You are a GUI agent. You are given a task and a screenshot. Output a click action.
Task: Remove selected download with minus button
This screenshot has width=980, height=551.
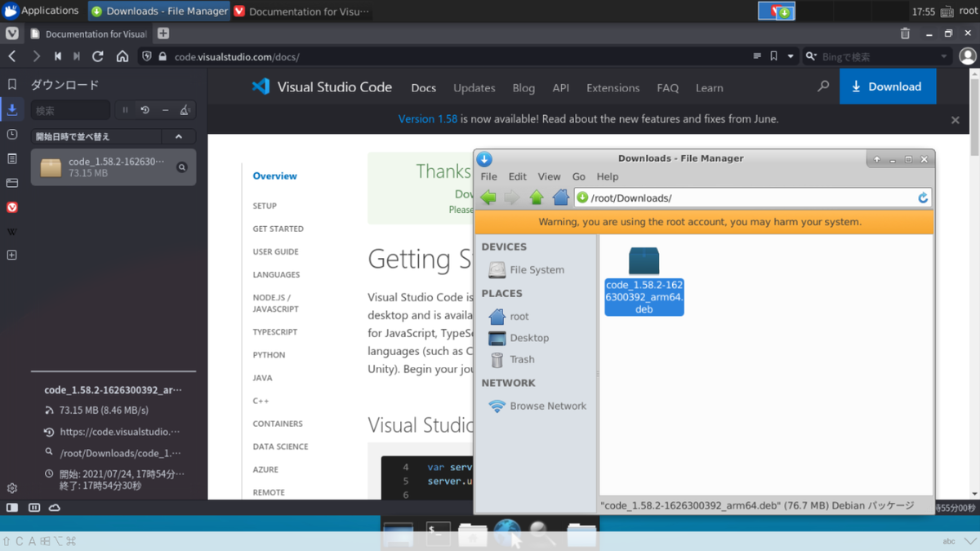pos(165,110)
